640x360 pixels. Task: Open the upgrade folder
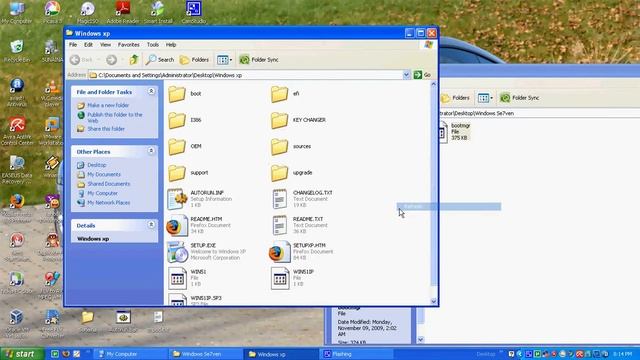point(291,173)
